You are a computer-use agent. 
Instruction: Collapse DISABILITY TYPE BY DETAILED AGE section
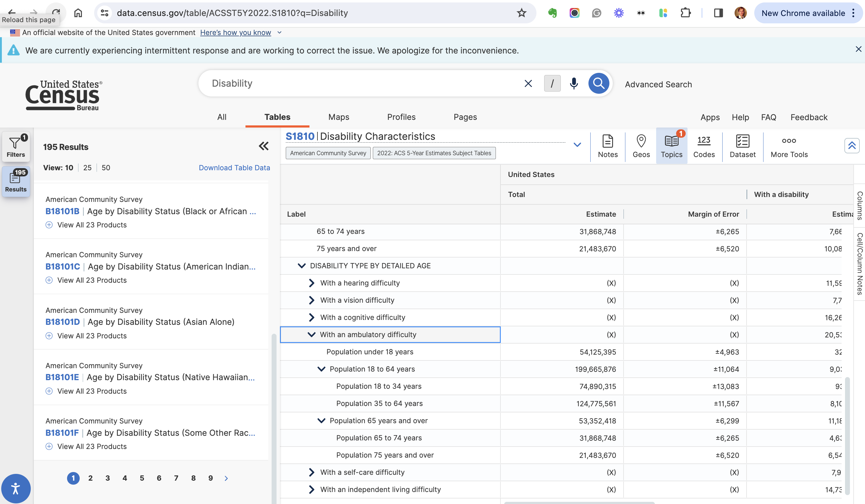point(301,266)
